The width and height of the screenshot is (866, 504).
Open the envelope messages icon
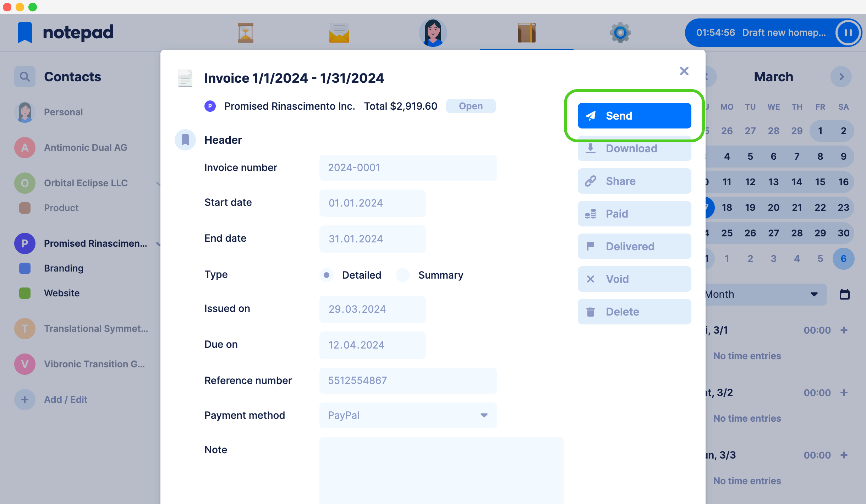pyautogui.click(x=339, y=32)
